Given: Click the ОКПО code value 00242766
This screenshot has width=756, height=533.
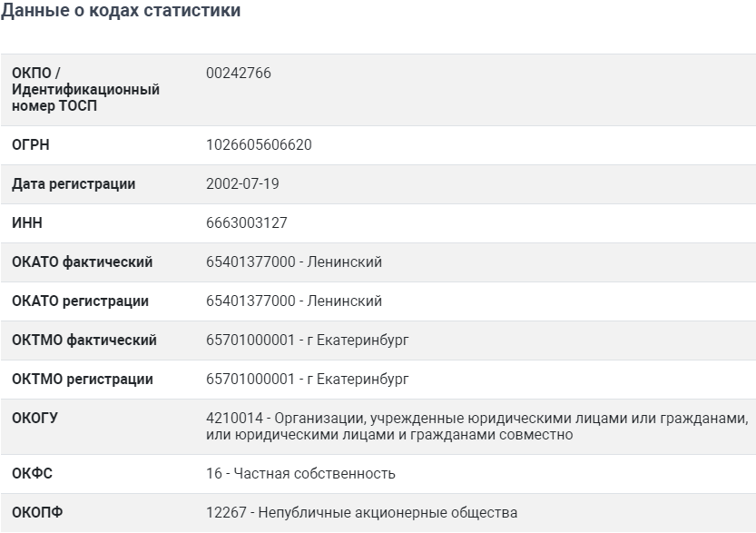Looking at the screenshot, I should 239,74.
